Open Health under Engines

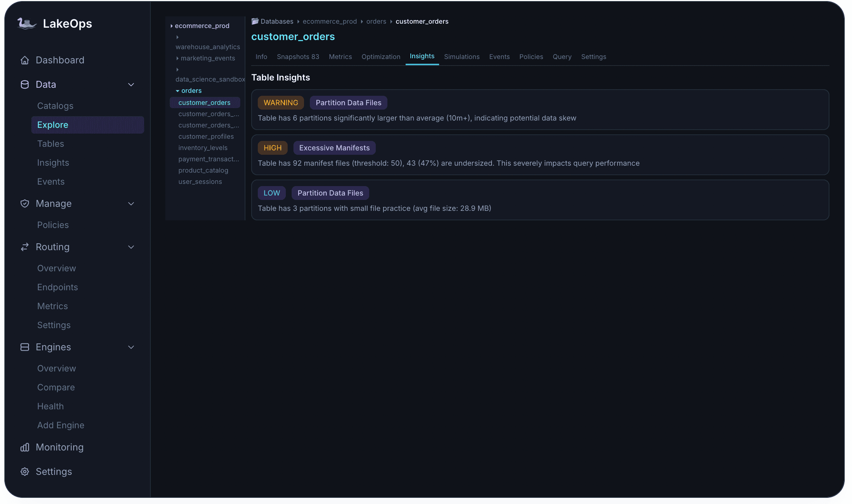tap(50, 406)
